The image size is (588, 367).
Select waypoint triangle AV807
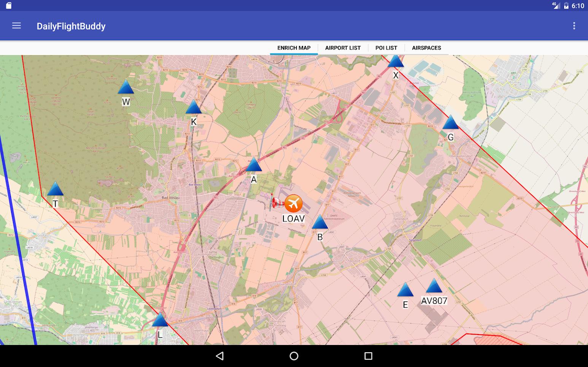[434, 286]
